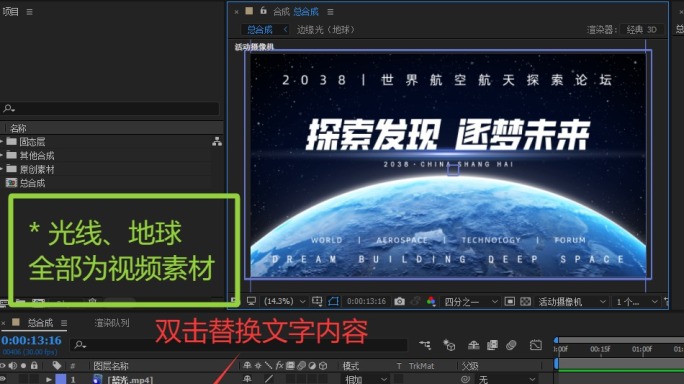This screenshot has width=684, height=384.
Task: Click the timeline tab color label swatch
Action: 16,322
